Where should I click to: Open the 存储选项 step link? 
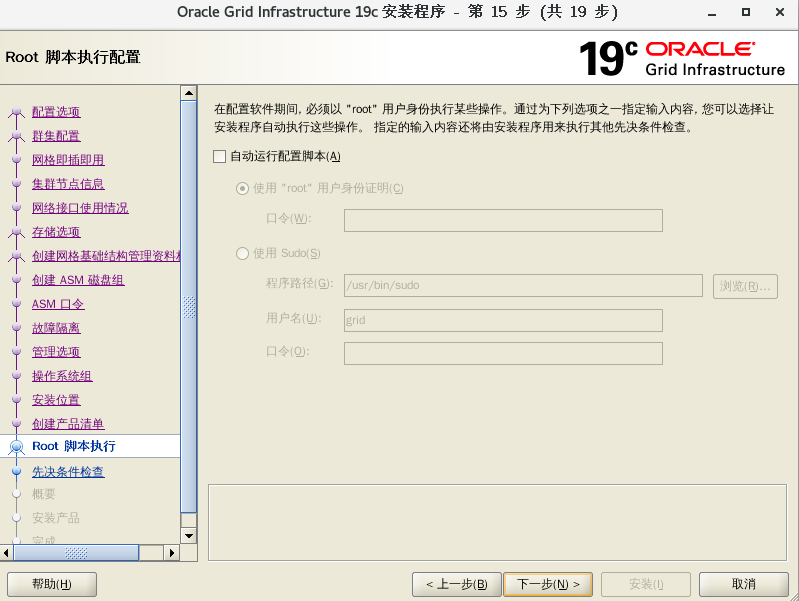coord(56,232)
